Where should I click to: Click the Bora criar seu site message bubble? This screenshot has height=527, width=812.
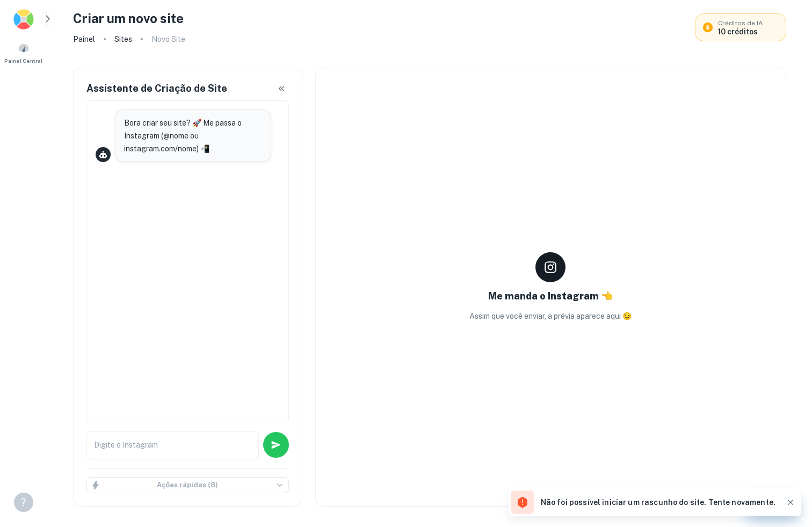point(193,136)
